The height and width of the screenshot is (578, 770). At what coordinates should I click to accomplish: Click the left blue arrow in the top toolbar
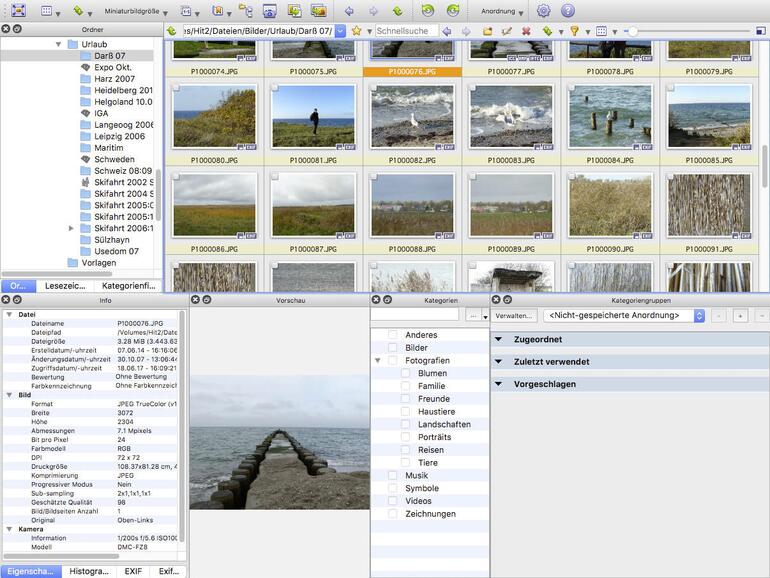(x=349, y=11)
